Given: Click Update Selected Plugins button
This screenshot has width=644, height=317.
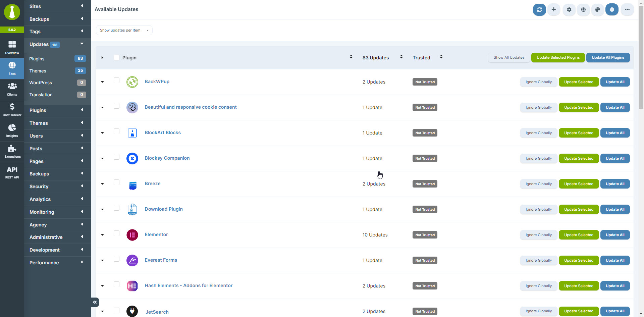Looking at the screenshot, I should point(558,57).
